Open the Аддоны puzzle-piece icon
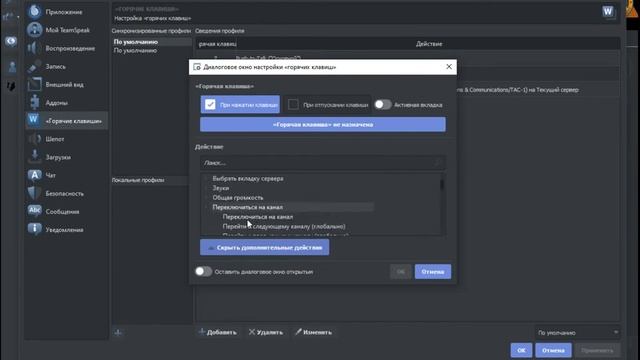The height and width of the screenshot is (360, 640). (x=35, y=102)
